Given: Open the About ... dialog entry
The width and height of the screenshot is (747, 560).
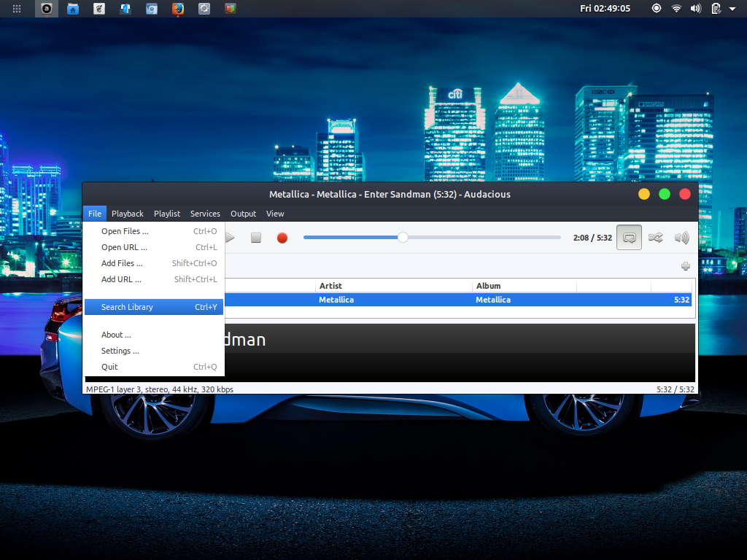Looking at the screenshot, I should [x=153, y=334].
